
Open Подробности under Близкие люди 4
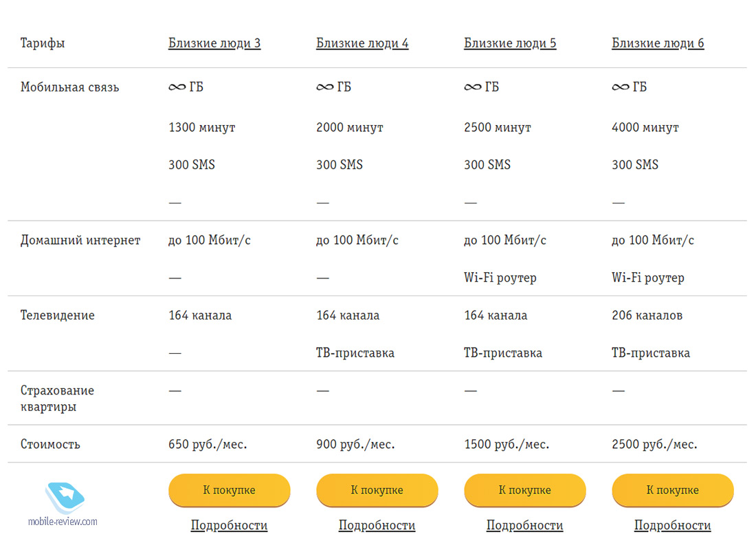(377, 525)
